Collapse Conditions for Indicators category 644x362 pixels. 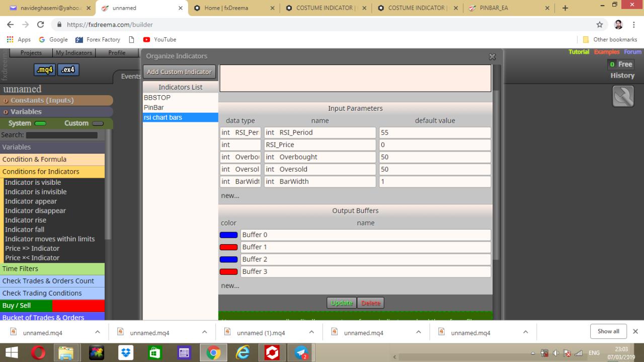tap(52, 172)
